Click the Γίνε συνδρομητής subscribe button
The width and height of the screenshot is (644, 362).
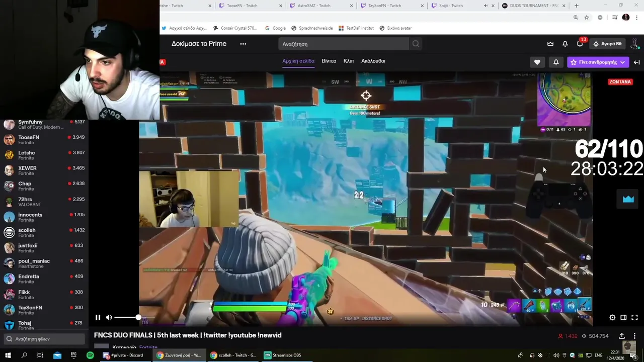click(x=594, y=62)
